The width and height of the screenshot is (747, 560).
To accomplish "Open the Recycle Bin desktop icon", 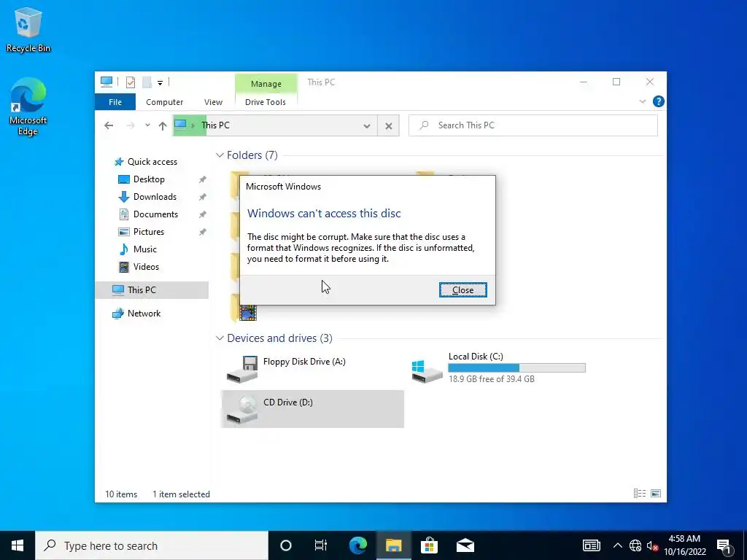I will pos(28,29).
